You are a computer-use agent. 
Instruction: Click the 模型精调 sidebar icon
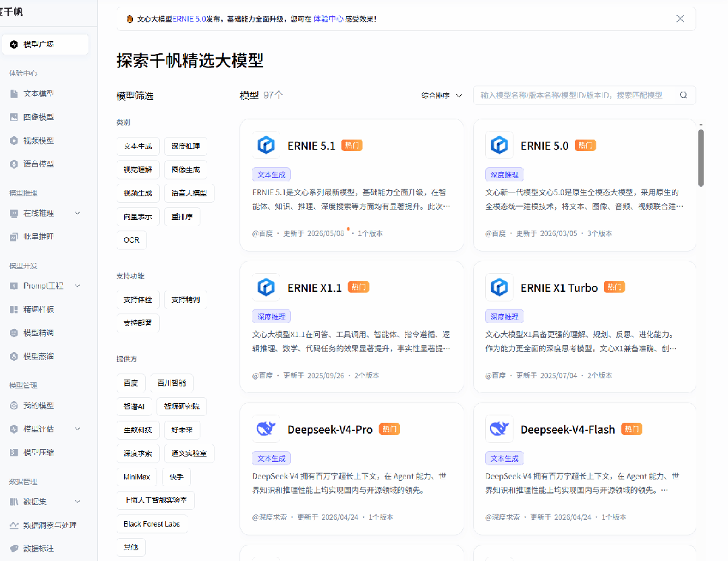pos(14,332)
